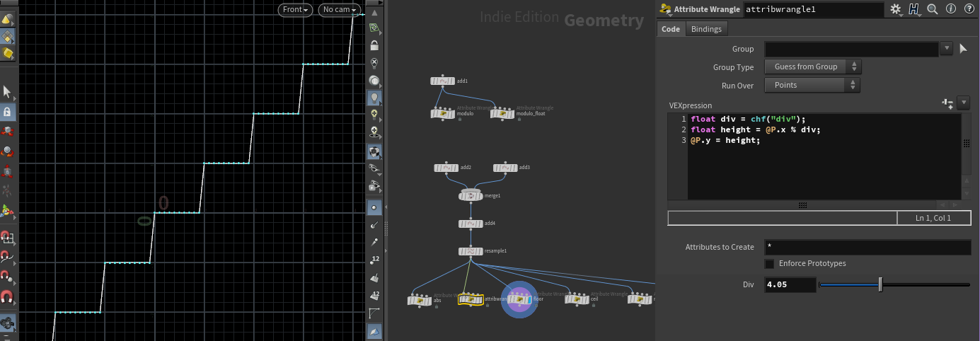Adjust the Div slider handle

[x=880, y=285]
